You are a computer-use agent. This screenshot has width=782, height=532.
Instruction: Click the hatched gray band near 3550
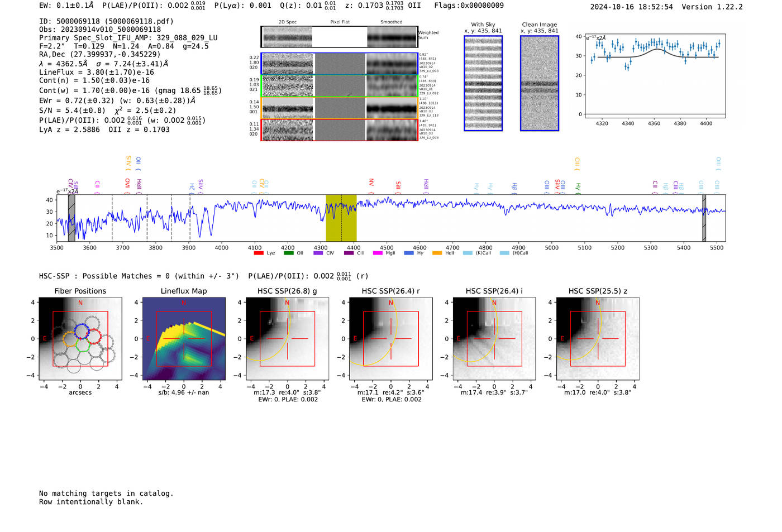pyautogui.click(x=71, y=218)
